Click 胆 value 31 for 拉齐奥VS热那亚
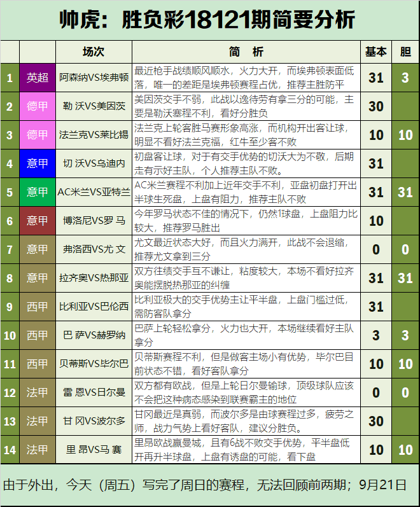This screenshot has width=420, height=507. click(405, 278)
